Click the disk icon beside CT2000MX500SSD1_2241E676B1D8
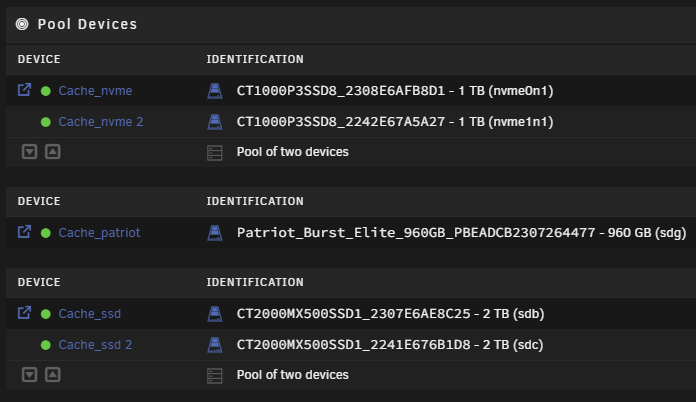Screen dimensions: 696x402 point(215,345)
